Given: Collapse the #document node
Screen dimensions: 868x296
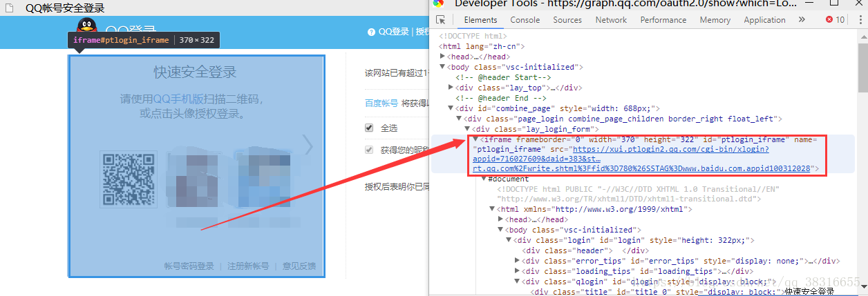Looking at the screenshot, I should click(x=484, y=179).
